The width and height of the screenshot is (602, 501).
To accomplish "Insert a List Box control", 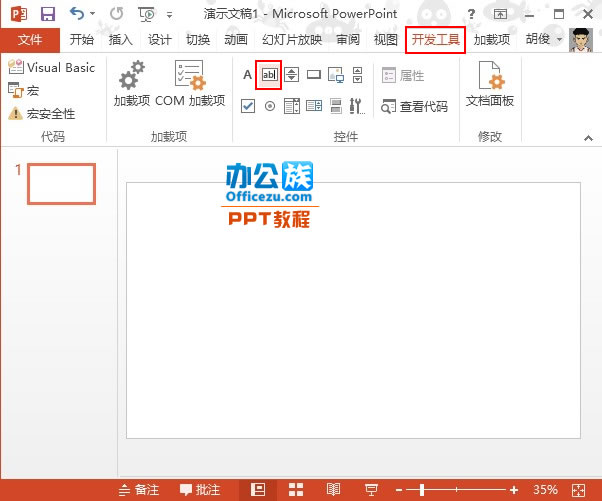I will (x=314, y=106).
